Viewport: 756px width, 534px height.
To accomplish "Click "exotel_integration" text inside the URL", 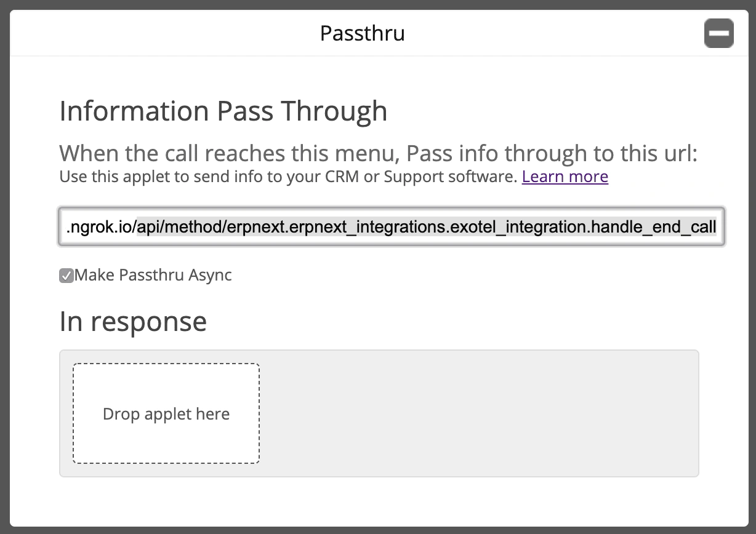I will [533, 228].
